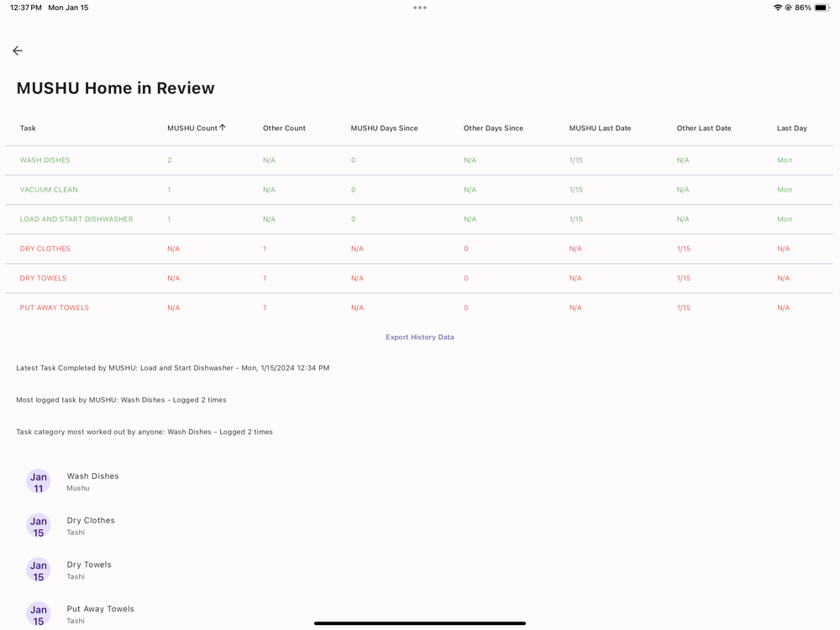Screen dimensions: 840x630
Task: Click MUSHU Count value 2 for Wash Dishes
Action: tap(170, 160)
